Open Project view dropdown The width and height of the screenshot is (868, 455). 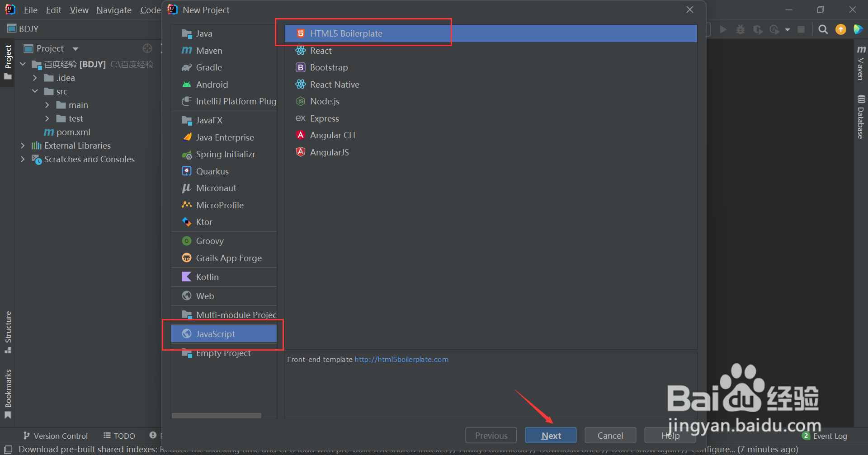point(75,49)
